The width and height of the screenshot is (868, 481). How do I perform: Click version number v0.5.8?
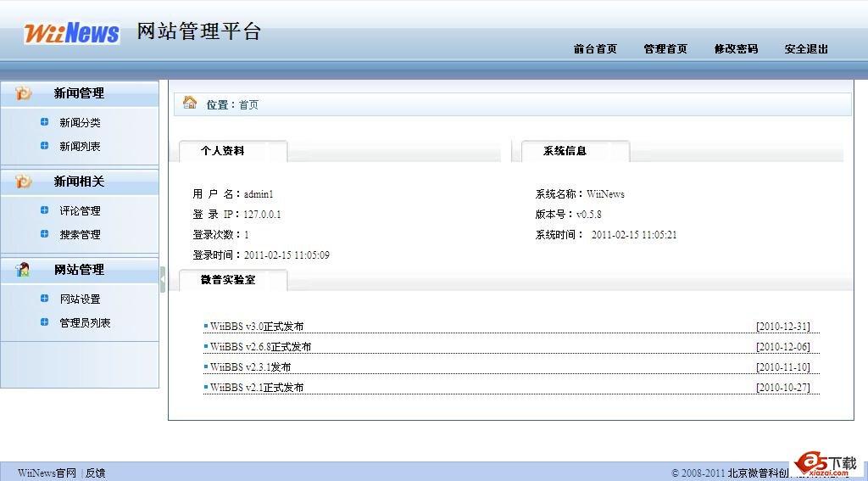tap(588, 215)
